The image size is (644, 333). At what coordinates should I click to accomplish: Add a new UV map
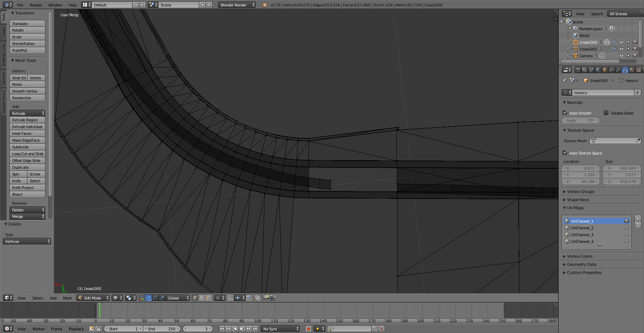(x=638, y=218)
